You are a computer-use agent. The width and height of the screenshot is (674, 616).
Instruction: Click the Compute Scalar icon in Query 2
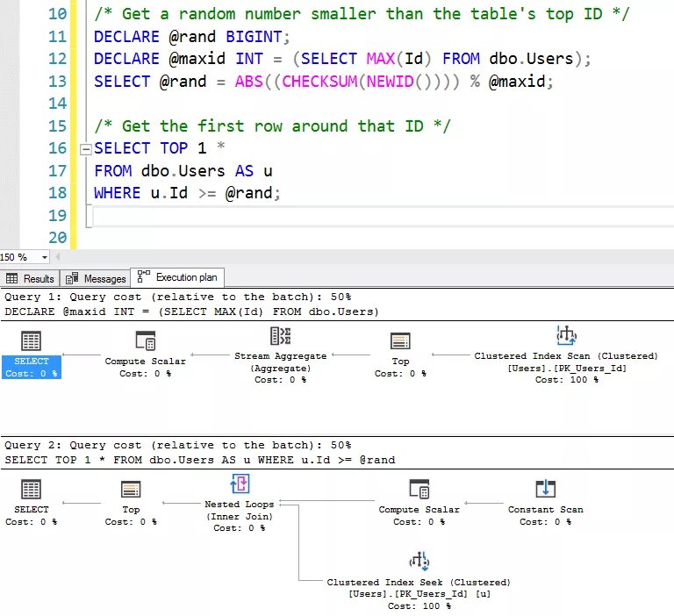(x=419, y=489)
